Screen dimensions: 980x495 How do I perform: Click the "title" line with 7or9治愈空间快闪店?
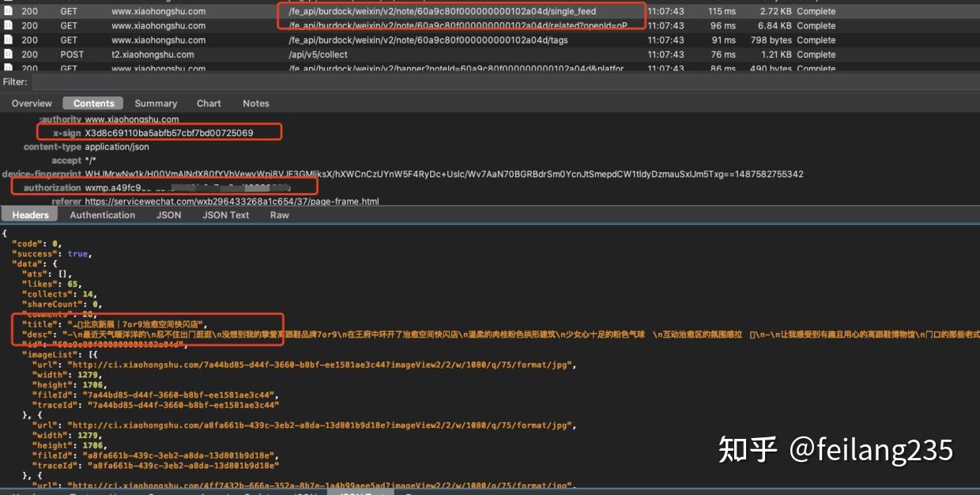point(115,324)
